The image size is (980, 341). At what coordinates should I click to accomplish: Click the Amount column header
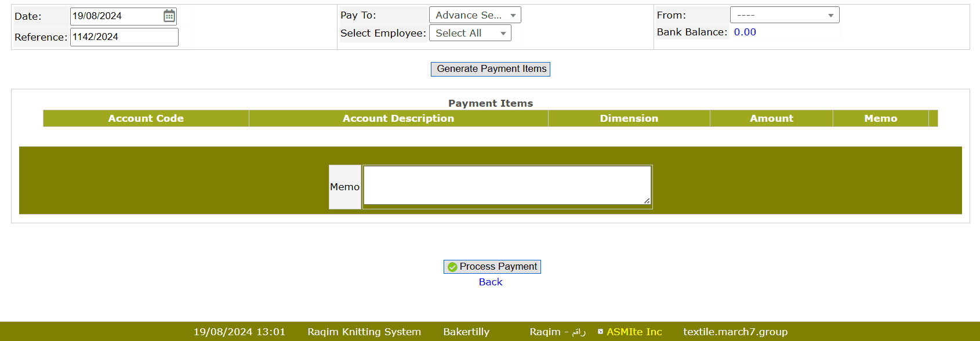click(x=771, y=118)
